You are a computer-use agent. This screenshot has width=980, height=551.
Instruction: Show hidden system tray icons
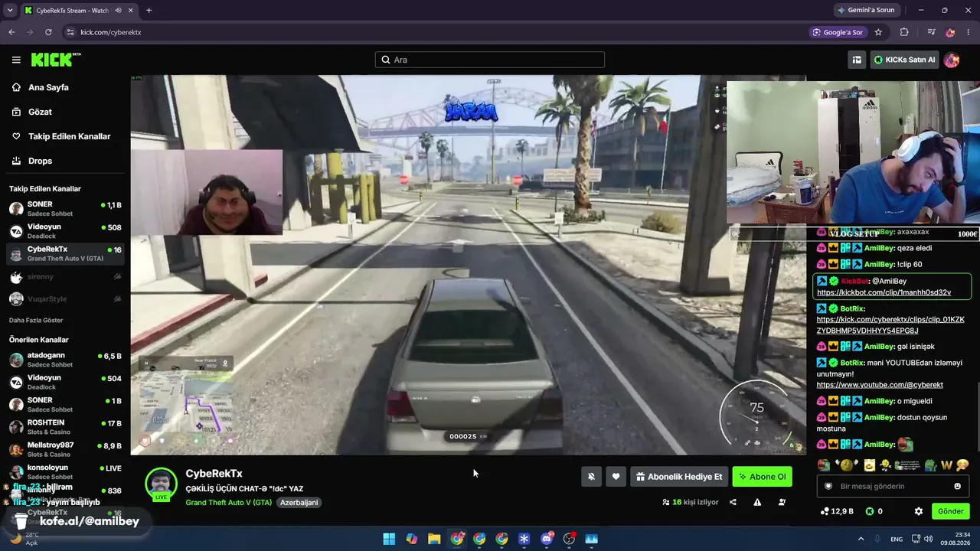coord(861,539)
